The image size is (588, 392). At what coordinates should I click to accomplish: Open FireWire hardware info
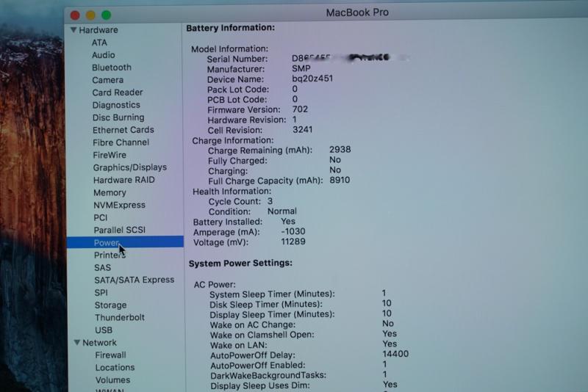point(110,155)
